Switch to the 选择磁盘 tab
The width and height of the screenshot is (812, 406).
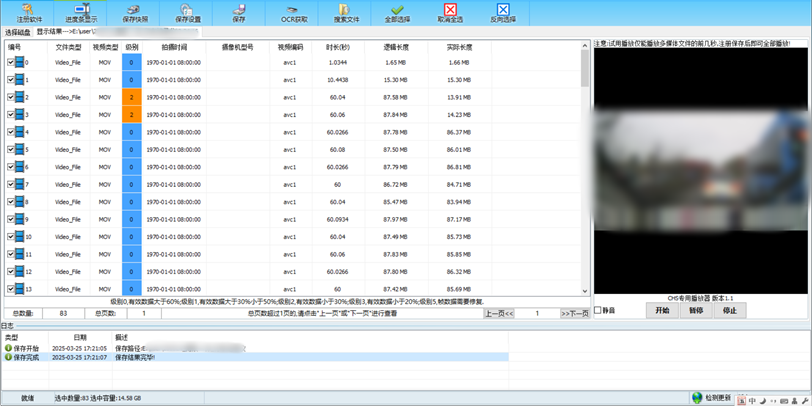click(18, 33)
